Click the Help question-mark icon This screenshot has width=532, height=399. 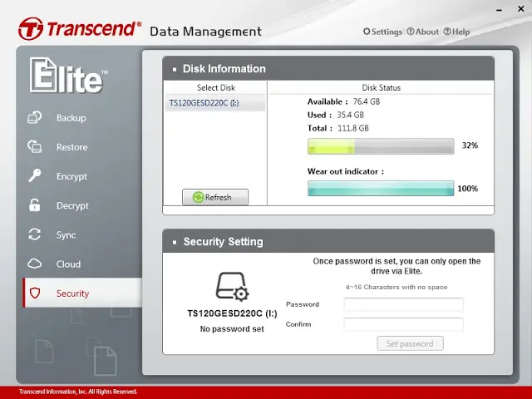[x=447, y=32]
